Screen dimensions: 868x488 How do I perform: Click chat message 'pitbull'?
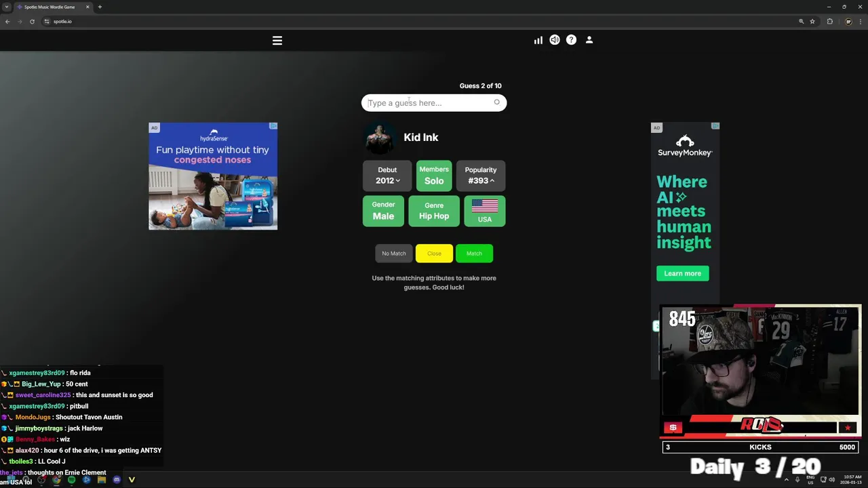pyautogui.click(x=79, y=406)
